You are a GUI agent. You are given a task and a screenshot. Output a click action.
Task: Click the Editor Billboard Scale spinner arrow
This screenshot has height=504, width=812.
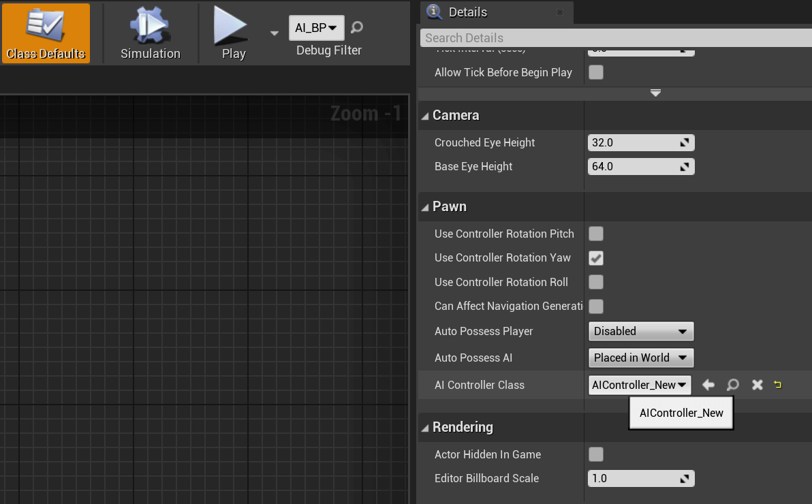685,479
